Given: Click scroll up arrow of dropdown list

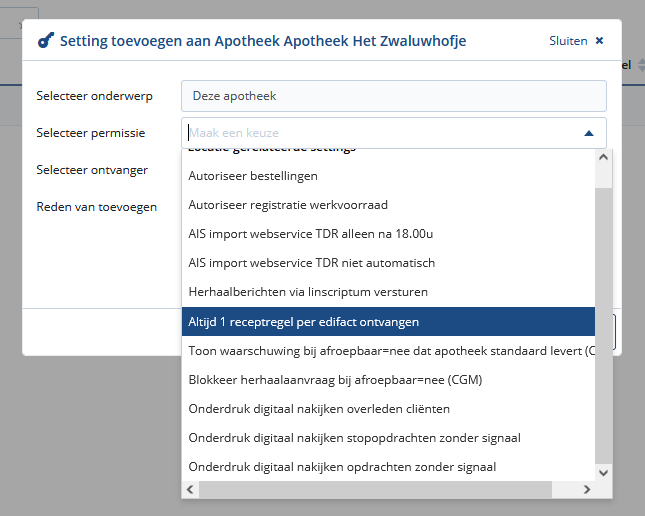Looking at the screenshot, I should click(603, 157).
